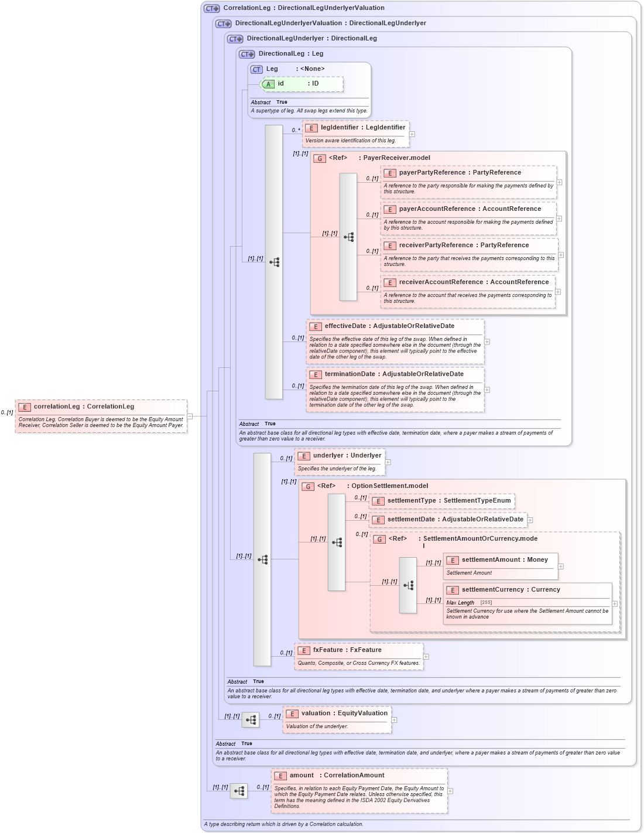The width and height of the screenshot is (644, 833).
Task: Click the underlyer : Underlyer element label
Action: pyautogui.click(x=347, y=455)
